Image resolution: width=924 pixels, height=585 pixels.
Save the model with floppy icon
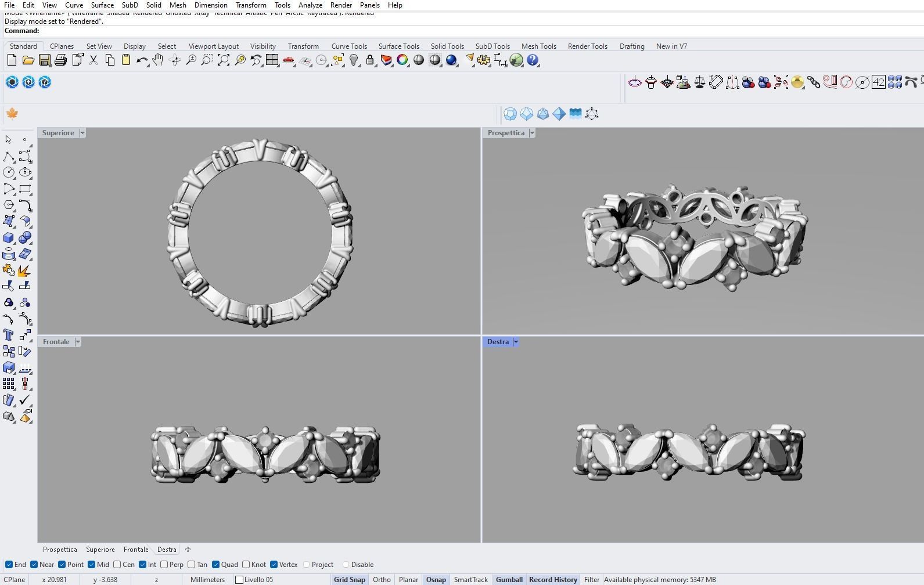tap(44, 60)
